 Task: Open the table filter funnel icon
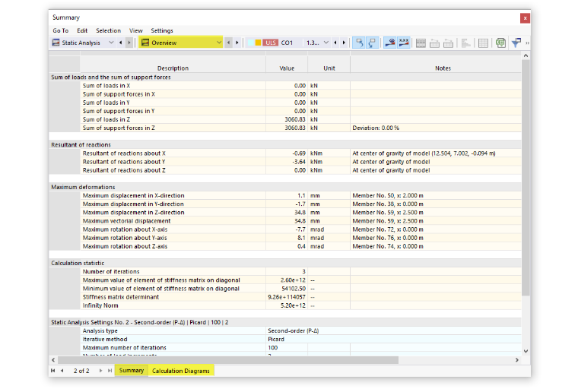[x=516, y=43]
